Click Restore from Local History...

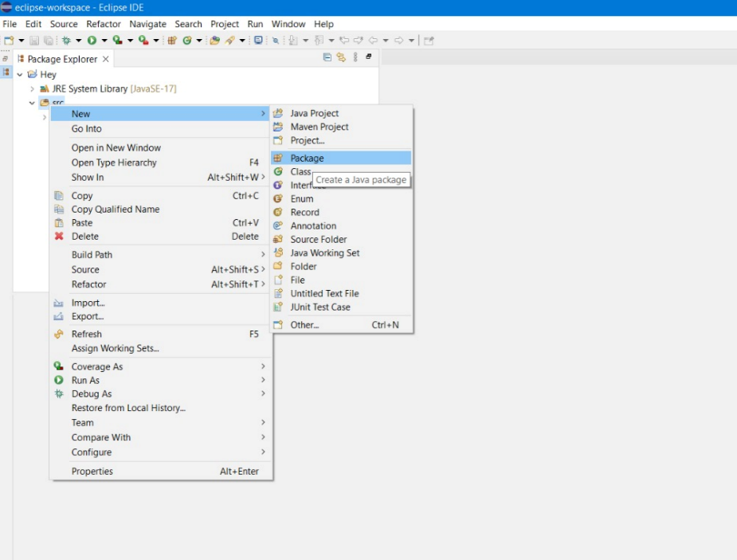pos(160,408)
